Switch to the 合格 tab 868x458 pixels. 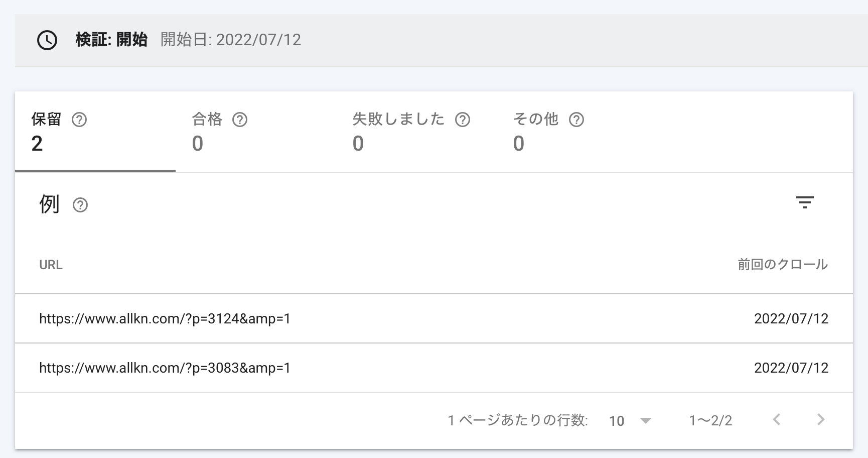[x=256, y=132]
